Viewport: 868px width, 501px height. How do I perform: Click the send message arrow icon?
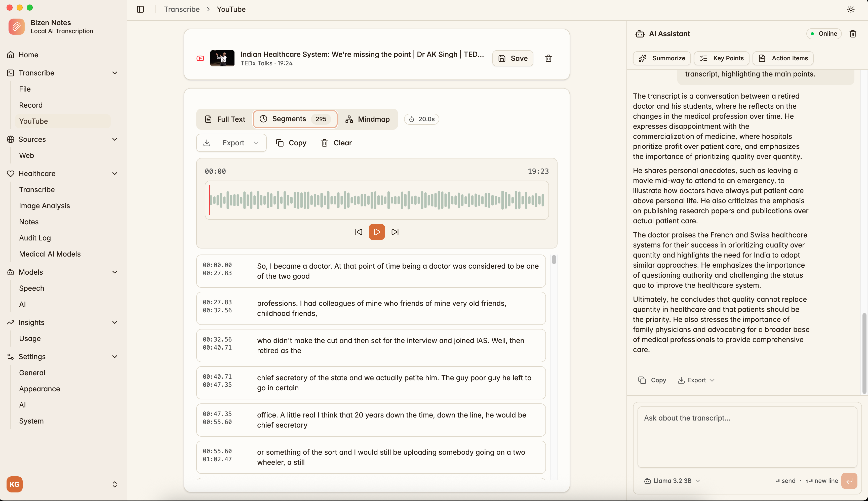(849, 481)
